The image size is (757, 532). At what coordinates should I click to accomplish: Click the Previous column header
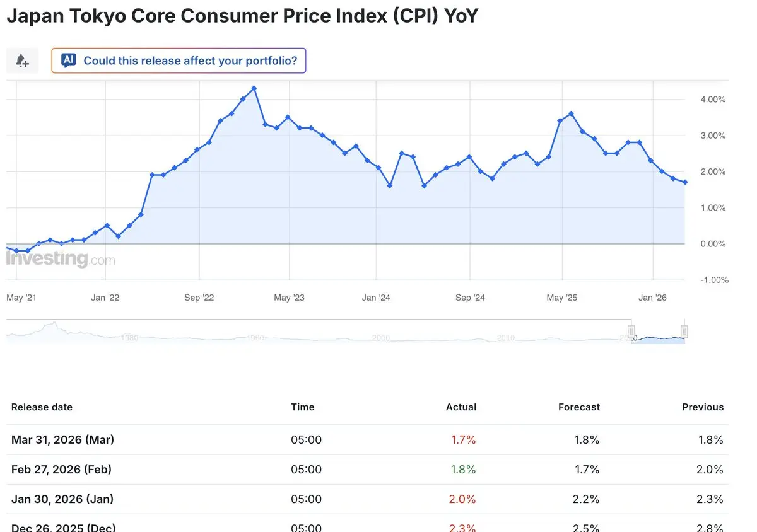(703, 407)
